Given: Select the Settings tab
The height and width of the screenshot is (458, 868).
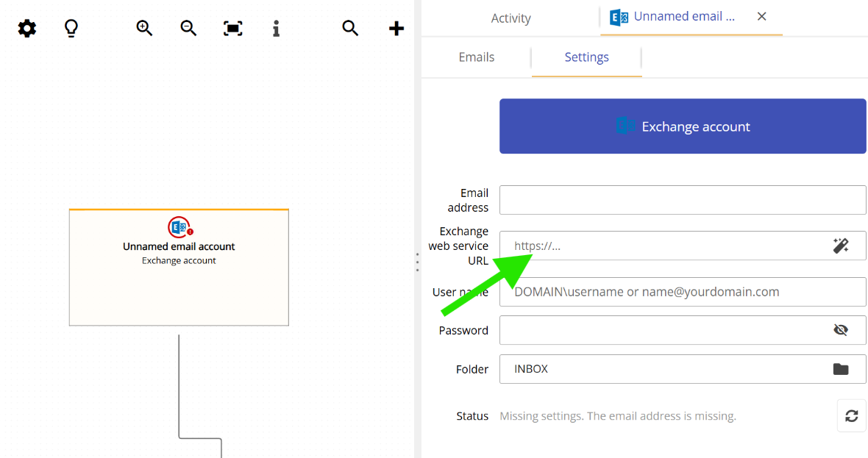Looking at the screenshot, I should [586, 57].
